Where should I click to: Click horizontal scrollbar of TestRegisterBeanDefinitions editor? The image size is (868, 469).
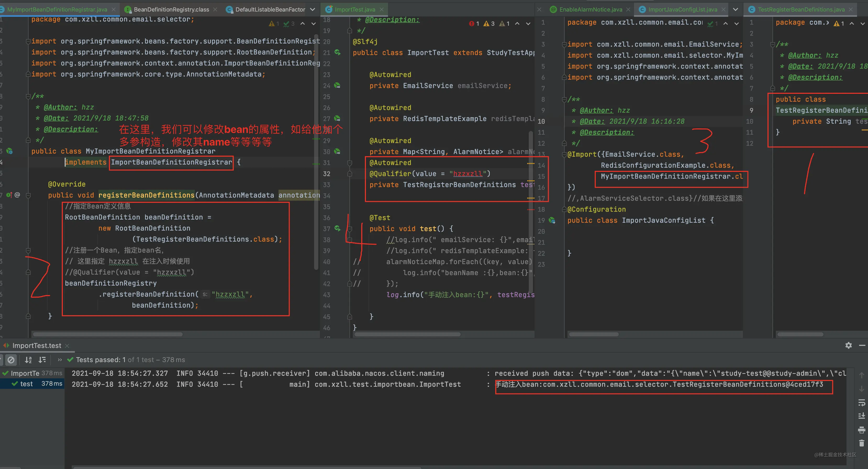point(800,334)
